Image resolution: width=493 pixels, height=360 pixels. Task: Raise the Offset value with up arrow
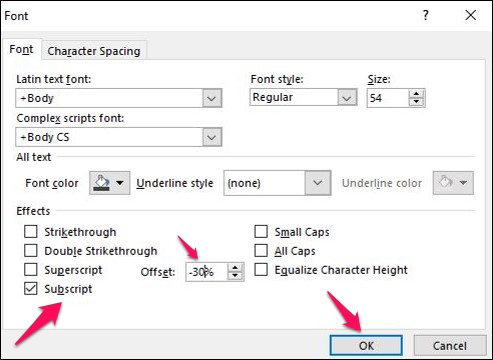point(235,268)
